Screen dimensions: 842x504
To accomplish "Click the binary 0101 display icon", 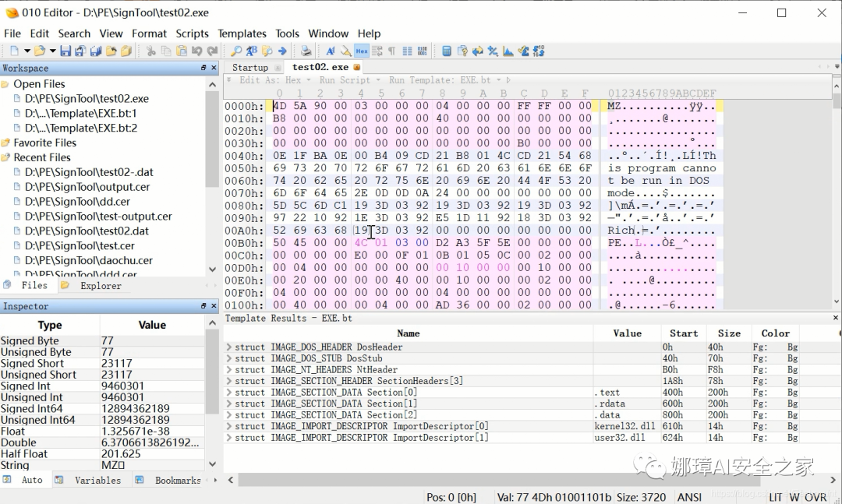I will click(423, 51).
